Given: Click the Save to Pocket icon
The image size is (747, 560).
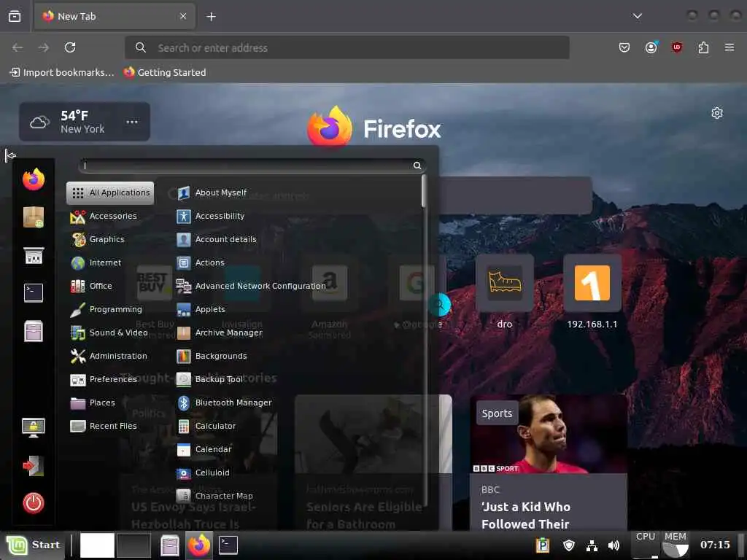Looking at the screenshot, I should (x=624, y=47).
